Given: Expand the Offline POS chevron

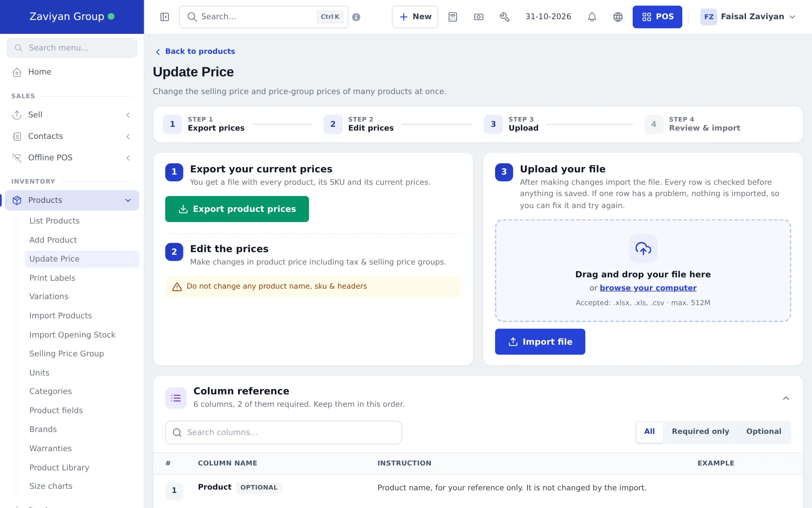Looking at the screenshot, I should click(128, 158).
